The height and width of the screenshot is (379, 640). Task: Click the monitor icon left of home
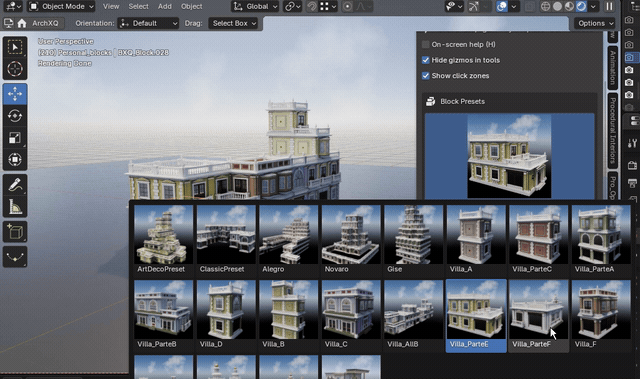point(8,23)
